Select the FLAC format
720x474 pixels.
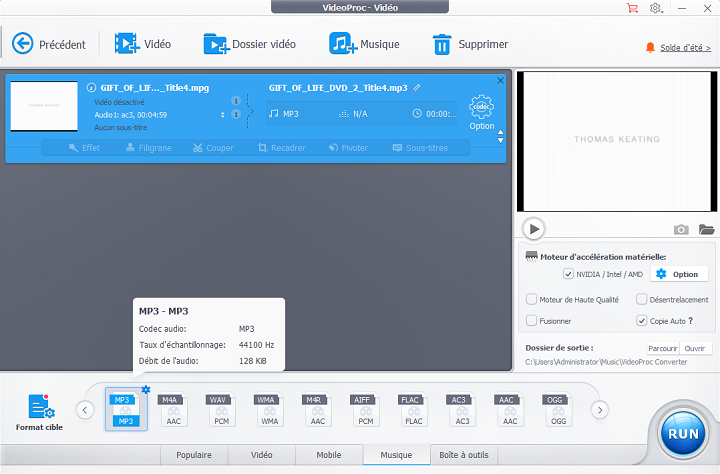point(413,410)
